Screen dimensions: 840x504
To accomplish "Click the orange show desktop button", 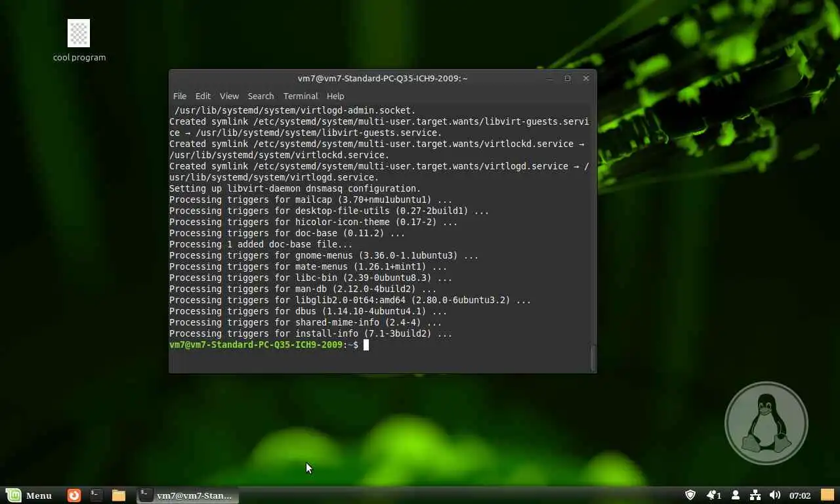I will [827, 495].
